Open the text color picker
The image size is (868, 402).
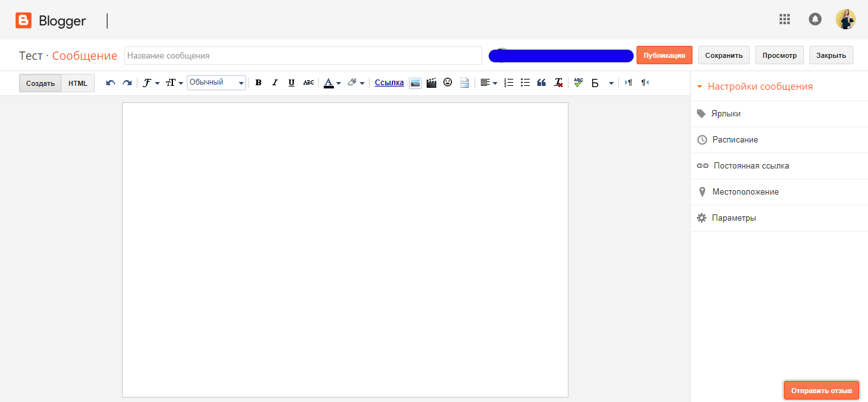[x=332, y=83]
